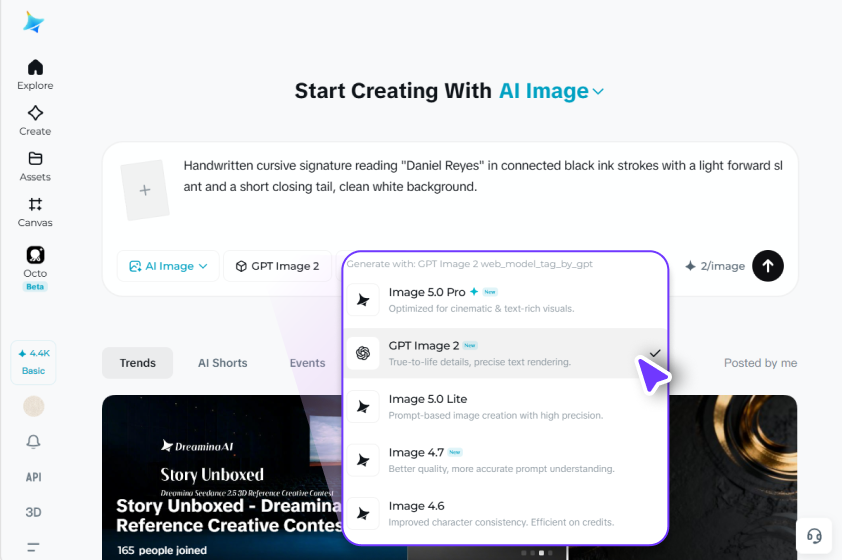Image resolution: width=842 pixels, height=560 pixels.
Task: Click the '165 people joined' text
Action: pos(162,550)
